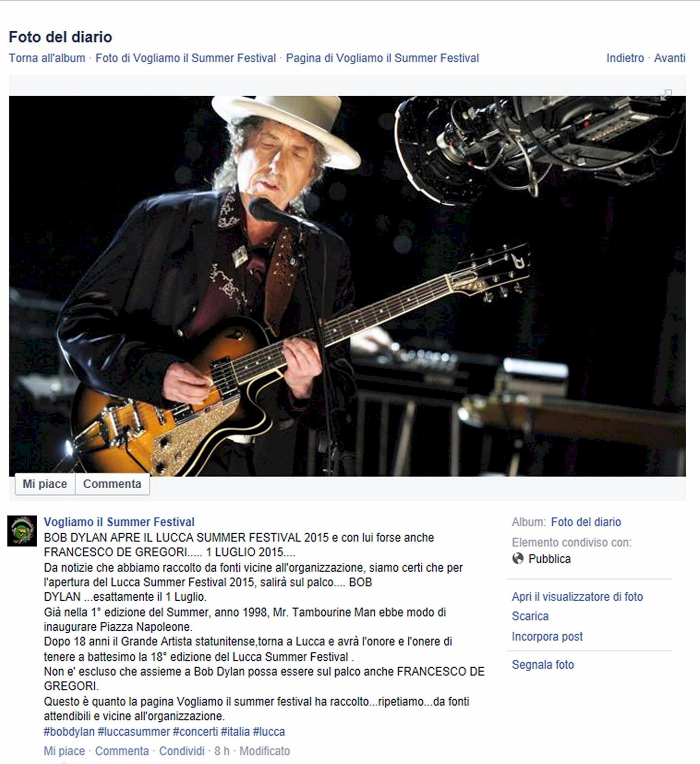Click Apri il visualizzatore di foto
700x764 pixels.
point(577,597)
